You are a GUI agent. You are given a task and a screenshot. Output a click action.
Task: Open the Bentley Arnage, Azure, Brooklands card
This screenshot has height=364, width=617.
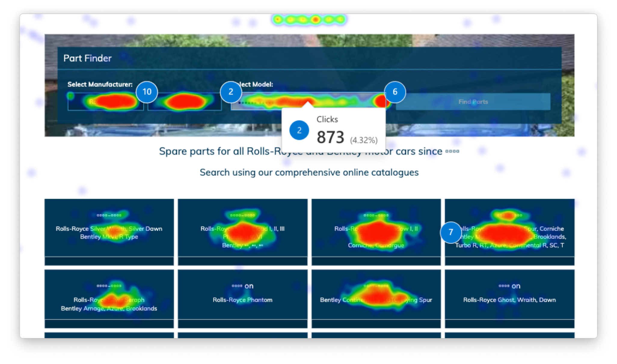(x=109, y=299)
